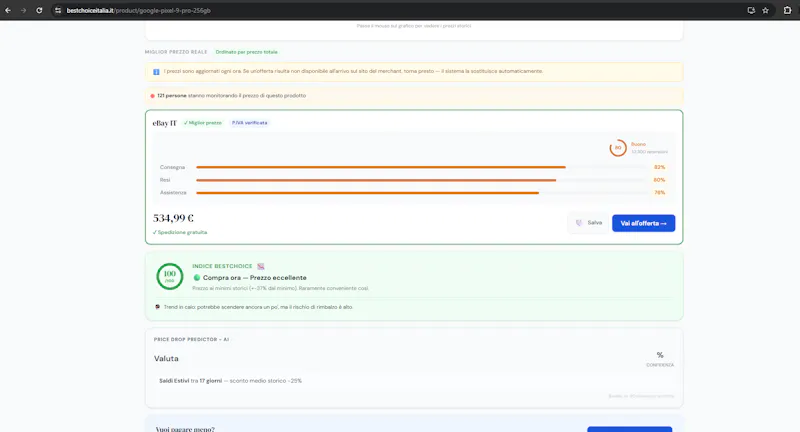Go forward using the browser forward arrow
The image size is (800, 432).
23,10
